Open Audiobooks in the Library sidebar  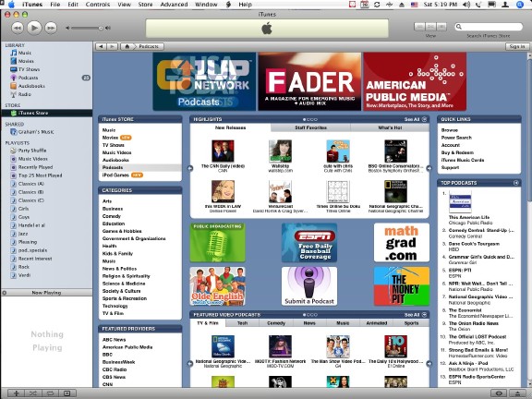[31, 86]
